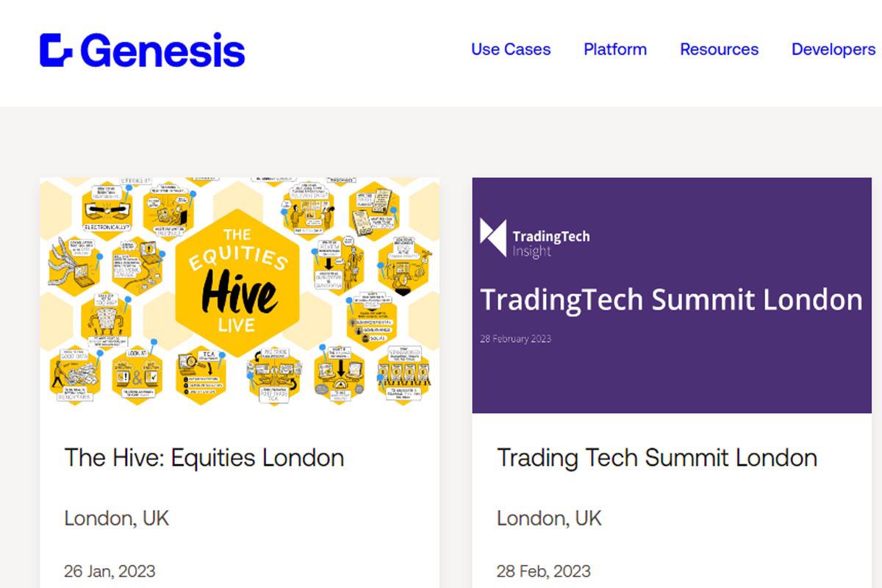This screenshot has width=882, height=588.
Task: Open the Resources navigation menu
Action: pyautogui.click(x=719, y=49)
